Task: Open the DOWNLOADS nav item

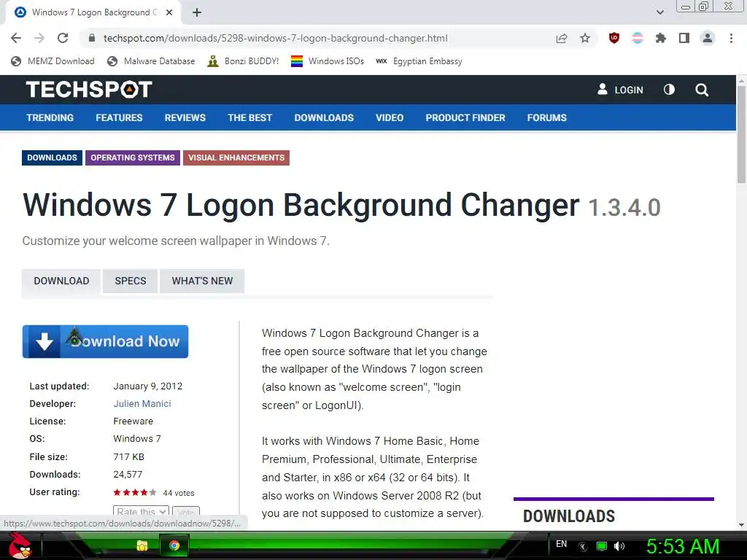Action: 324,117
